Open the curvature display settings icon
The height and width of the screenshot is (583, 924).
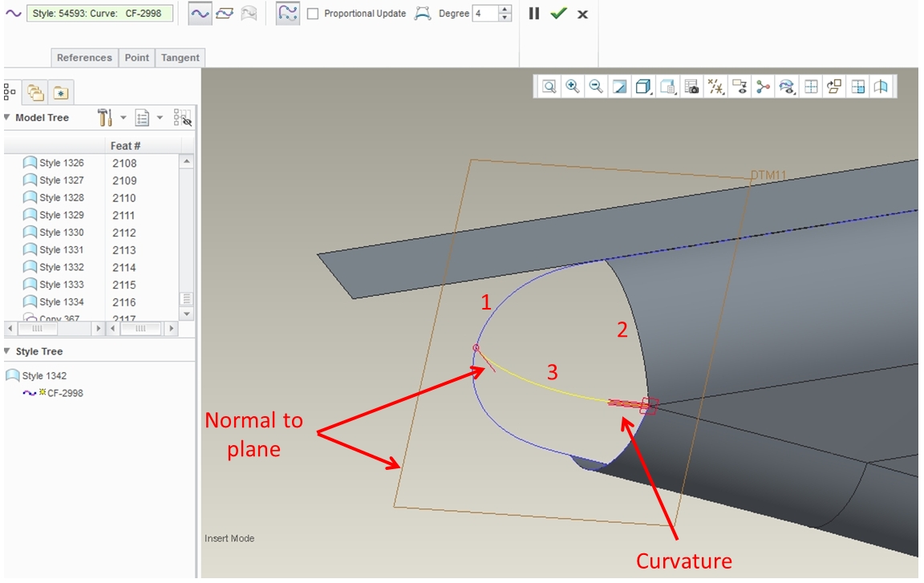pyautogui.click(x=787, y=87)
